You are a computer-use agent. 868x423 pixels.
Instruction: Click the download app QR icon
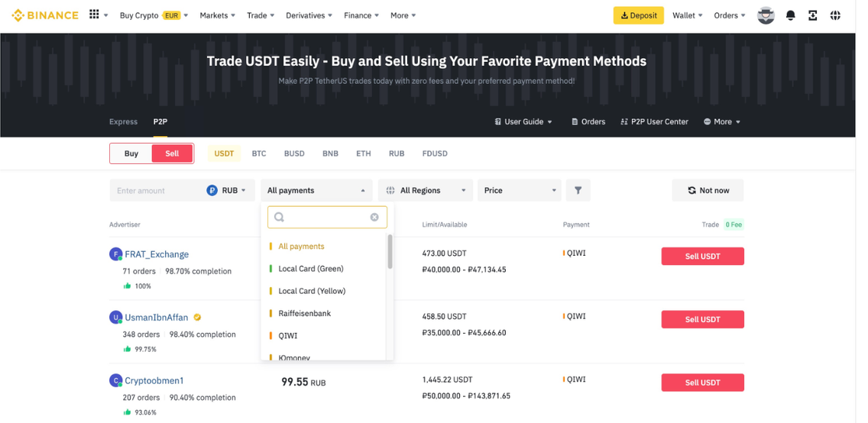point(813,15)
